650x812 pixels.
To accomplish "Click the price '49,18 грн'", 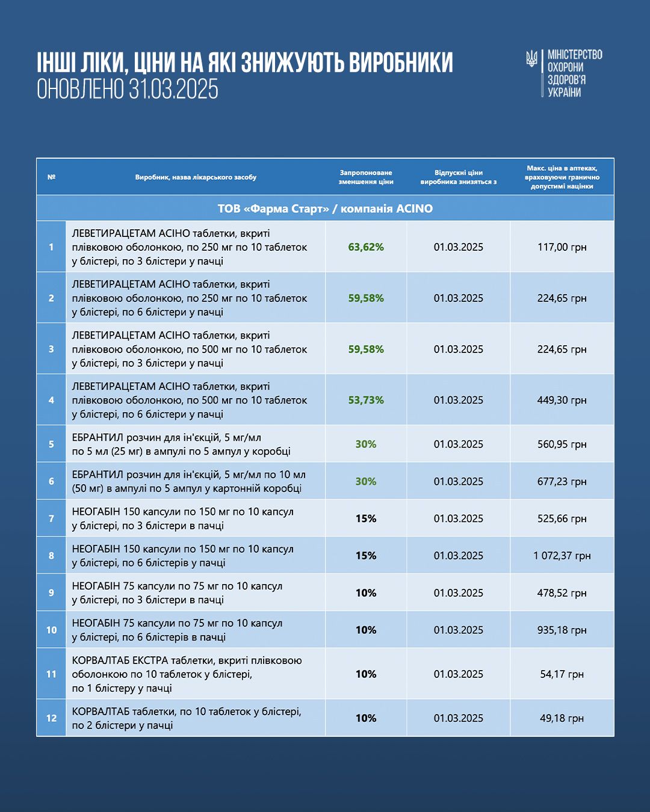I will tap(562, 718).
